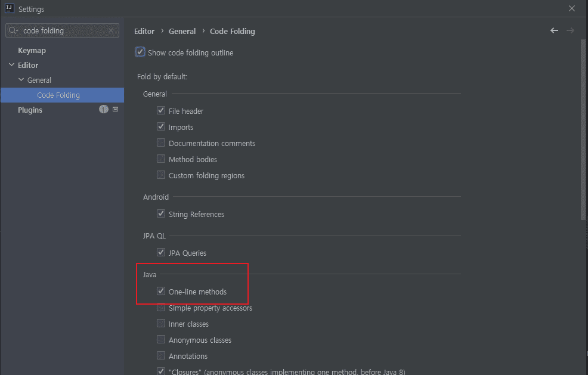Uncheck the File header checkbox
The width and height of the screenshot is (588, 375).
point(161,111)
